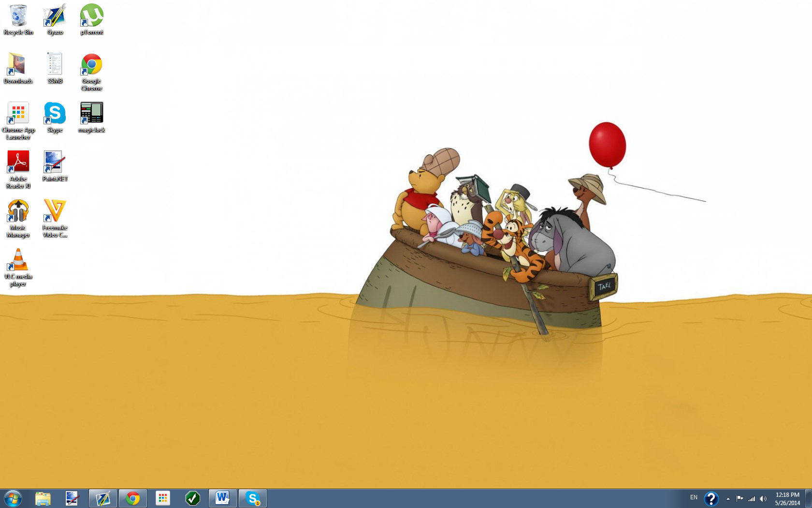Select the Chrome App Launcher desktop icon
This screenshot has width=812, height=508.
point(18,120)
